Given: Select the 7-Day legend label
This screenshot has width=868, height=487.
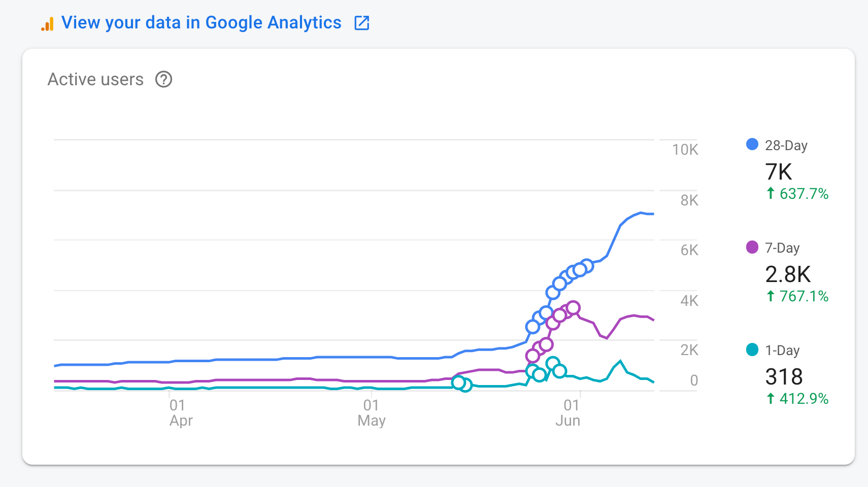Looking at the screenshot, I should click(782, 248).
